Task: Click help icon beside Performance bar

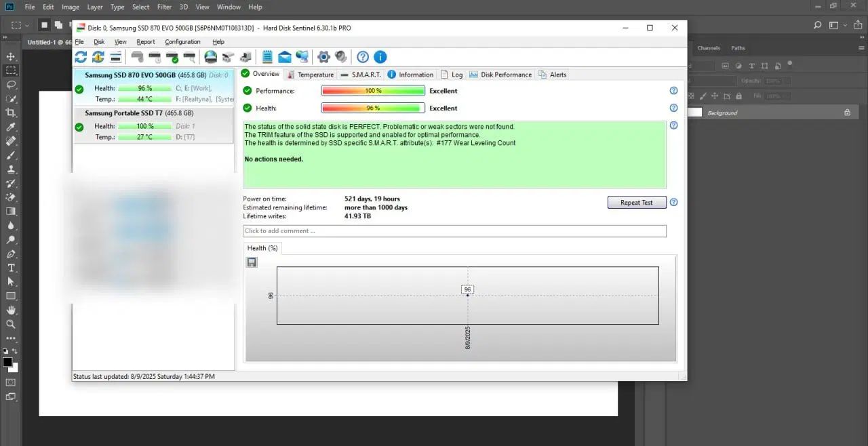Action: [673, 90]
